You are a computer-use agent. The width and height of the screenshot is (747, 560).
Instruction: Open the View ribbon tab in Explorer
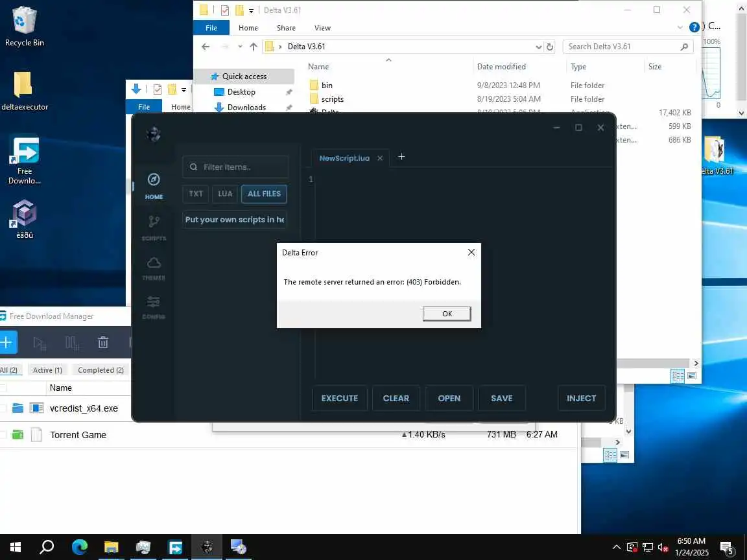pos(322,28)
